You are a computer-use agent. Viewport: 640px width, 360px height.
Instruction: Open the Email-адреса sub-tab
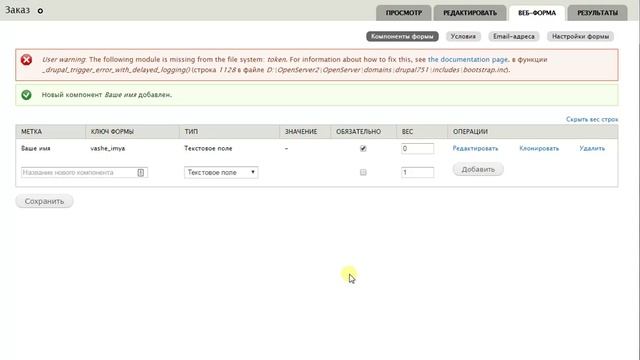tap(513, 36)
